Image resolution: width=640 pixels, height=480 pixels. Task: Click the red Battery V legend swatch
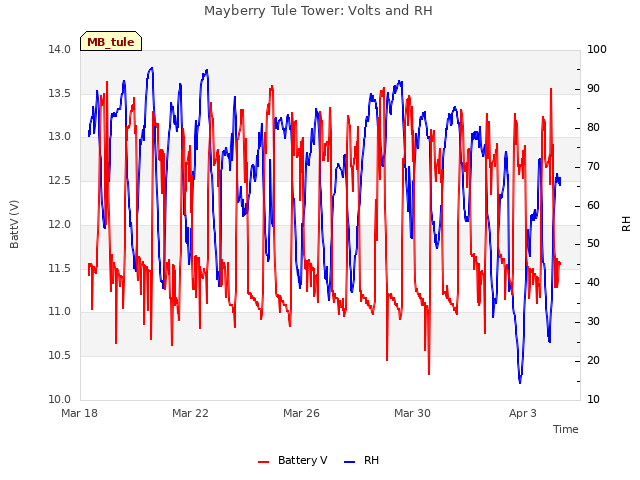pos(264,462)
